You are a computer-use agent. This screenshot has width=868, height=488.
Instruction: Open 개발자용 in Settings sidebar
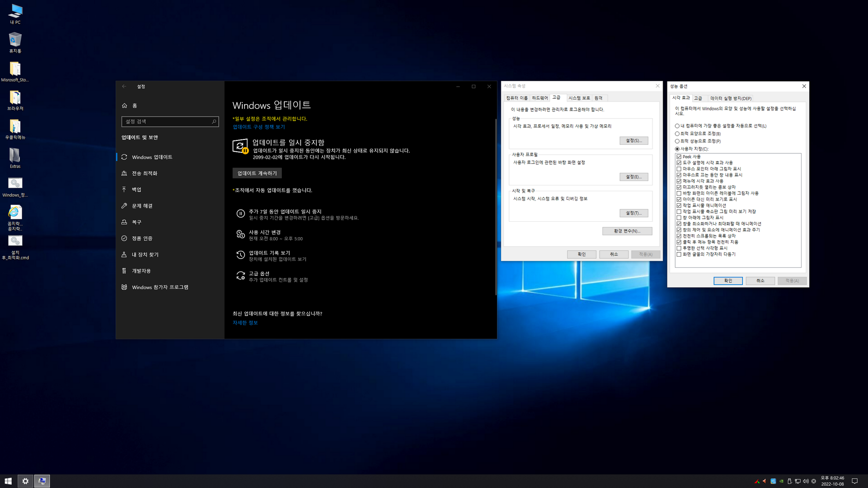click(170, 271)
